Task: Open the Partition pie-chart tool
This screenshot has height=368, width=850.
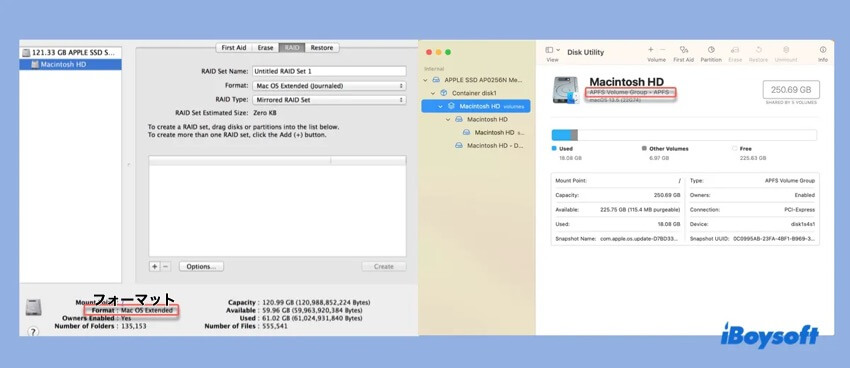Action: (x=711, y=50)
